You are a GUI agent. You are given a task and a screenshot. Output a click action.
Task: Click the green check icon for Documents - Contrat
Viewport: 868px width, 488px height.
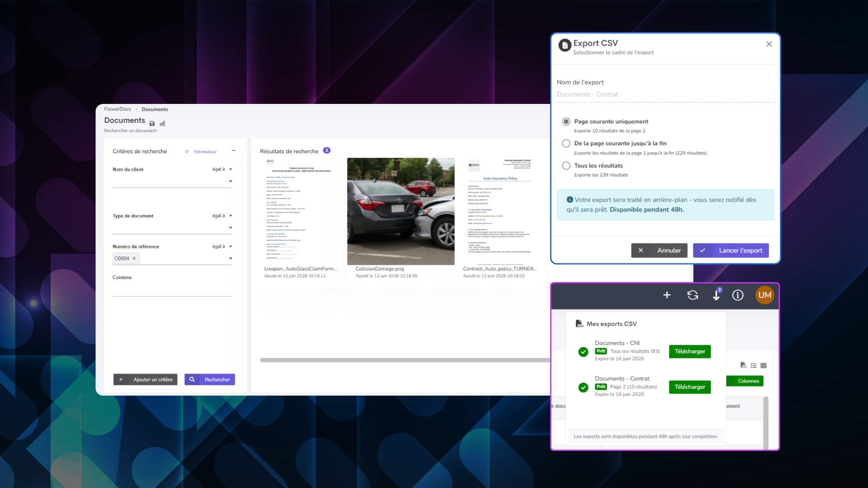583,387
